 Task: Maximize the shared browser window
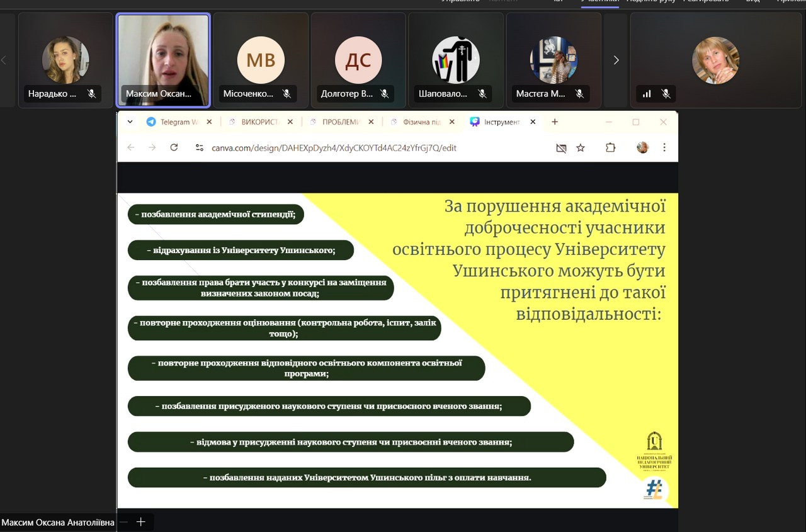coord(636,122)
